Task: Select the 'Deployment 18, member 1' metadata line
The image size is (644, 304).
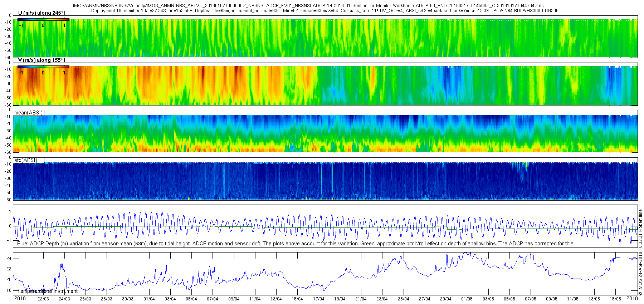Action: pos(325,11)
